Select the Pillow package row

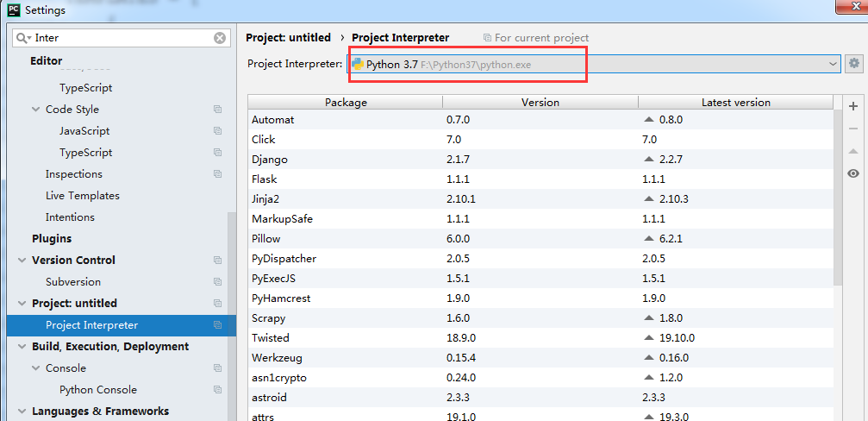click(540, 239)
